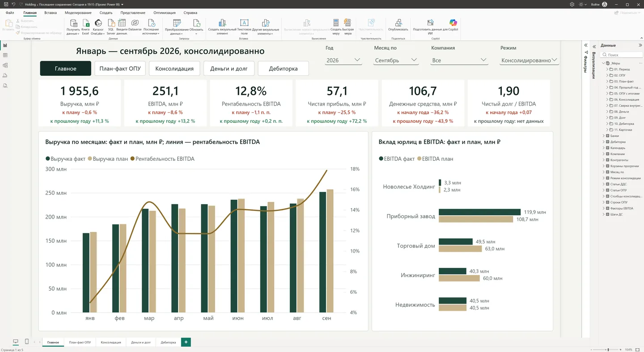Switch to desktop layout view icon
644x352 pixels.
(16, 342)
